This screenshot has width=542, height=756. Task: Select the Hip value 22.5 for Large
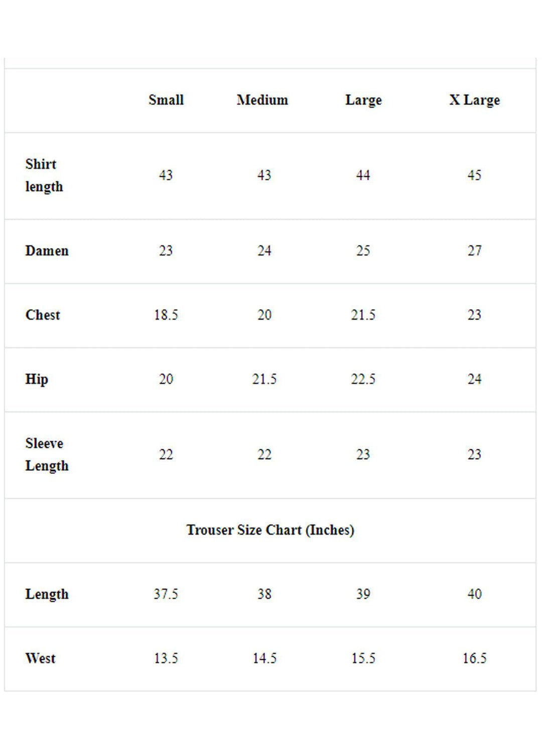tap(363, 379)
